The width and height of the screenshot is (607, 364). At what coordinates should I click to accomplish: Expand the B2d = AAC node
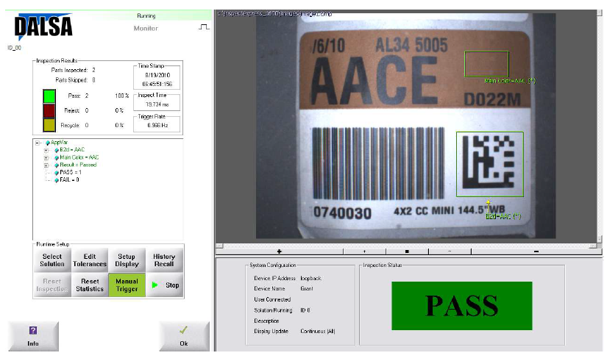[x=46, y=150]
